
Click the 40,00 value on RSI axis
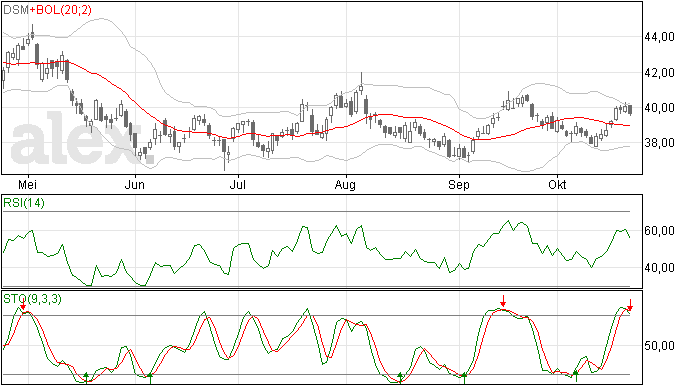(x=659, y=268)
